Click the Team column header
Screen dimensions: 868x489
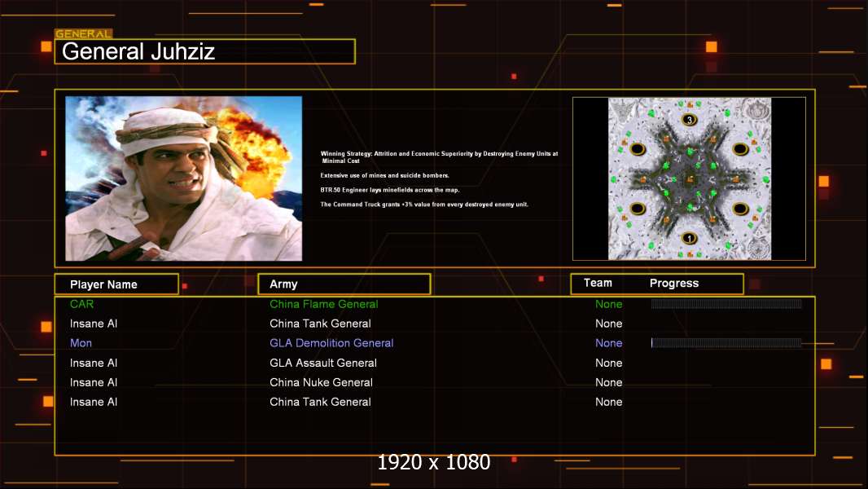click(598, 283)
